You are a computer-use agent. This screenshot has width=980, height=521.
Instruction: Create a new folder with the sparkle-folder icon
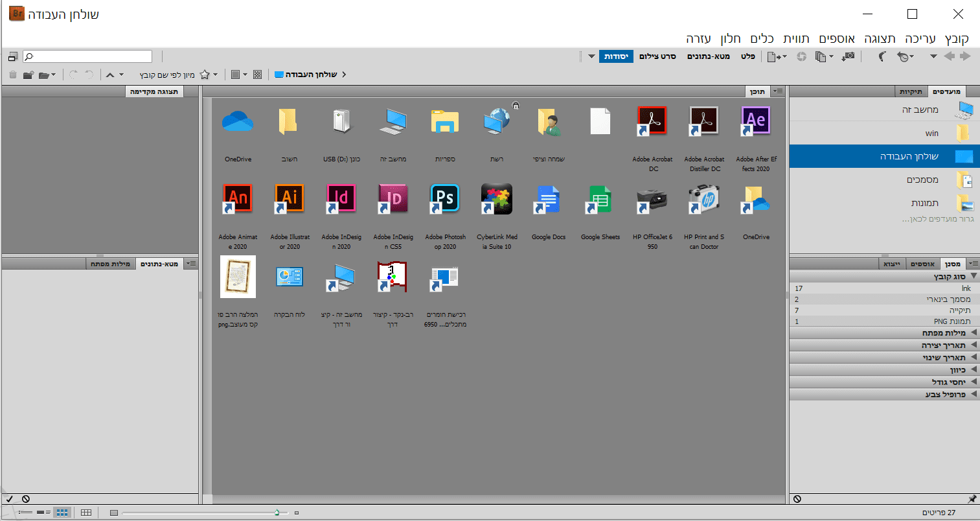click(28, 75)
